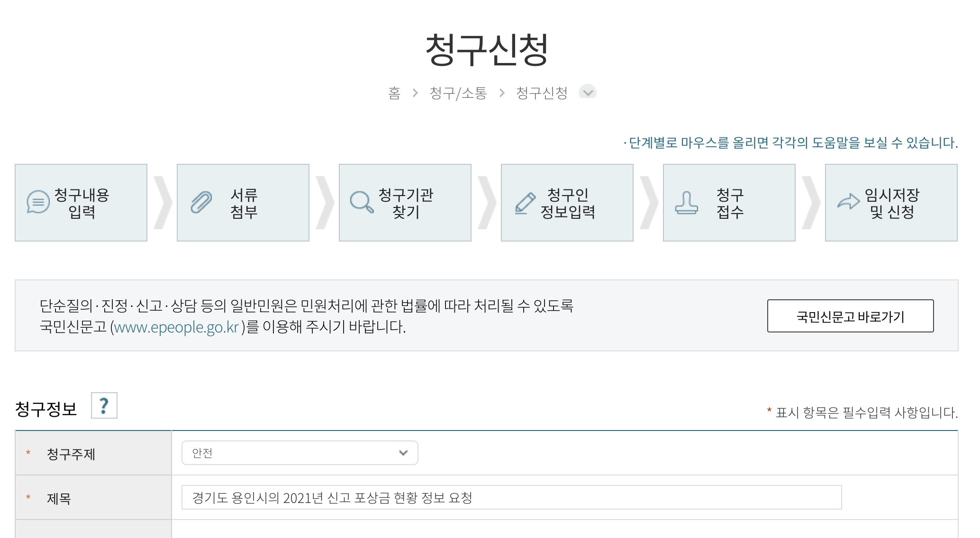Open the 청구주제 dropdown showing 안전

[x=299, y=453]
